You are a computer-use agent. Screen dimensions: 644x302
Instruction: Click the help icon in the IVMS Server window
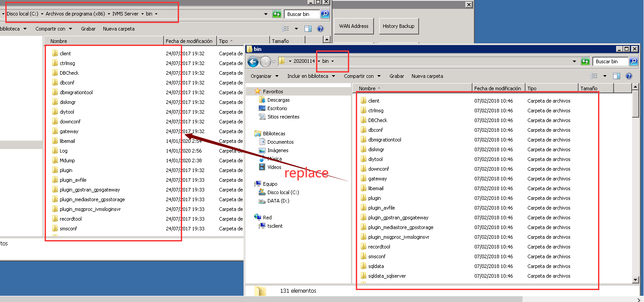pyautogui.click(x=320, y=29)
